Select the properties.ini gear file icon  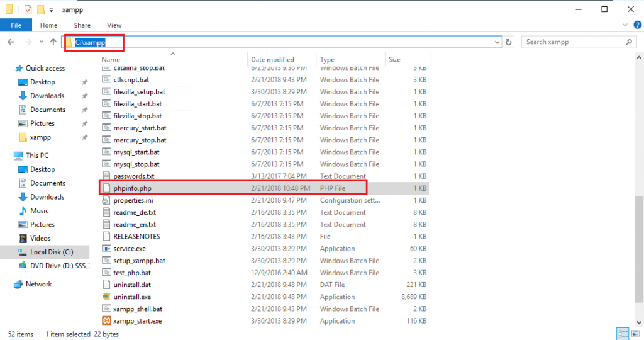point(106,200)
